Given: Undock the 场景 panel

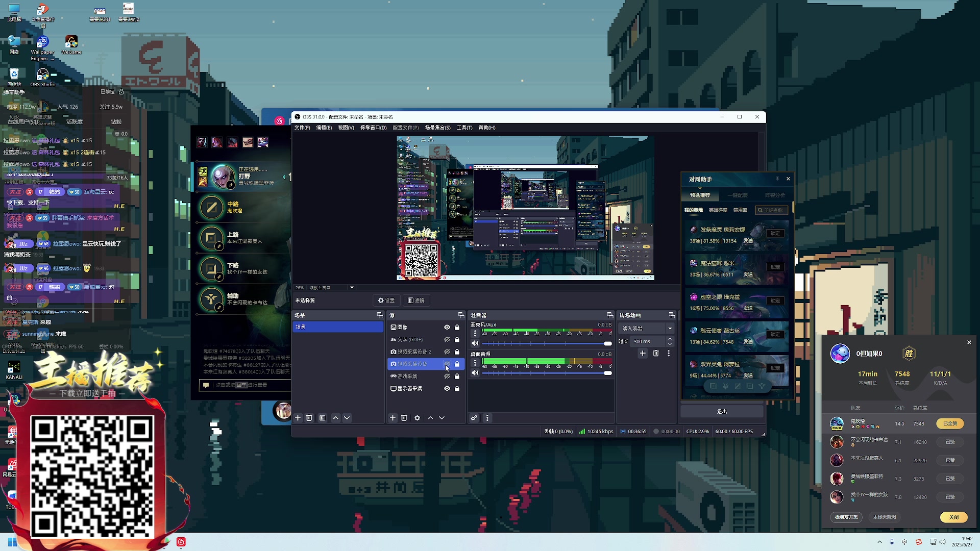Looking at the screenshot, I should click(380, 315).
